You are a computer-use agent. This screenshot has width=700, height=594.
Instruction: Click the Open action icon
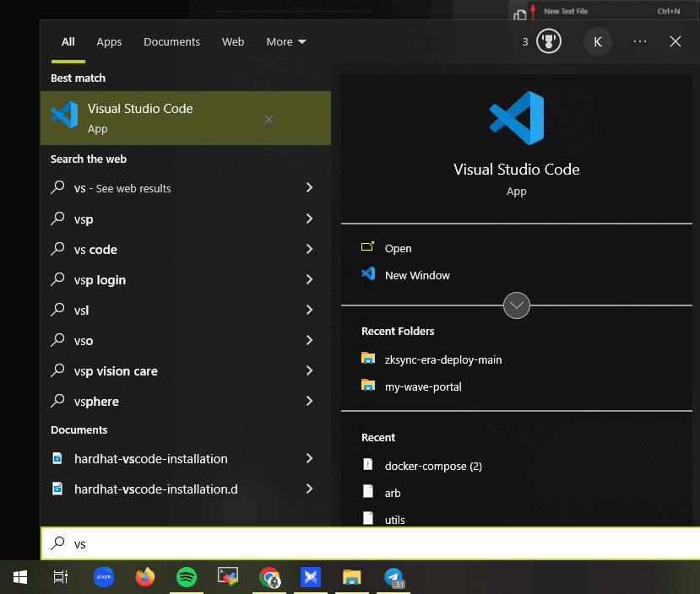coord(367,246)
